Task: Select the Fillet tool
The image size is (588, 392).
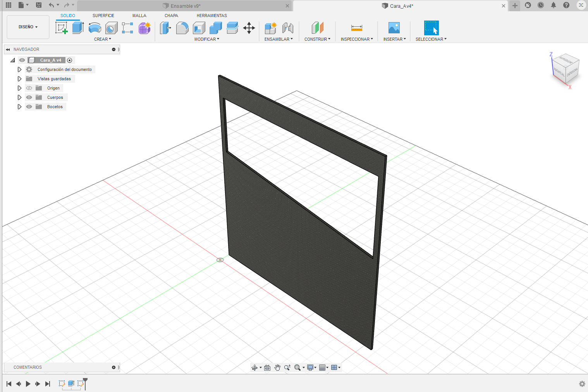Action: coord(182,28)
